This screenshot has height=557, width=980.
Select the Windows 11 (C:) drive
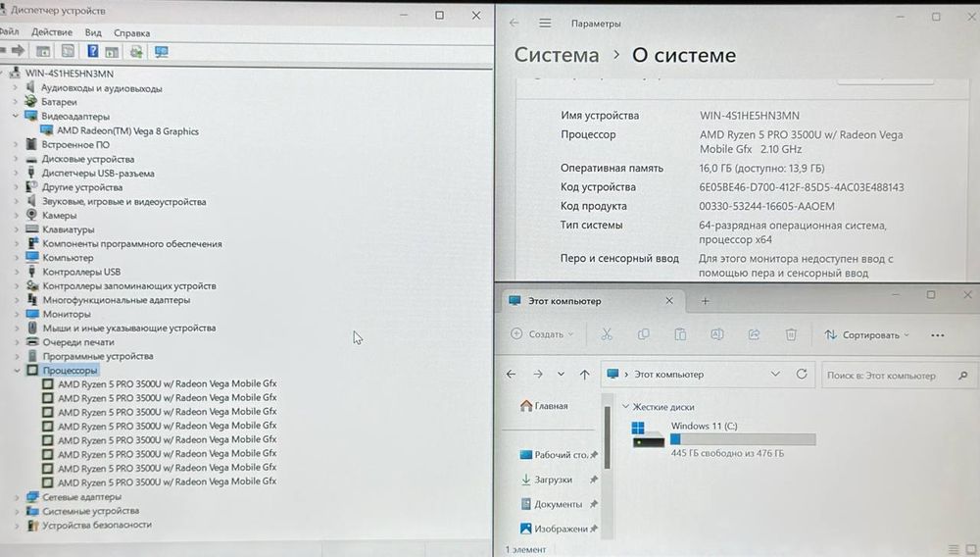coord(723,439)
